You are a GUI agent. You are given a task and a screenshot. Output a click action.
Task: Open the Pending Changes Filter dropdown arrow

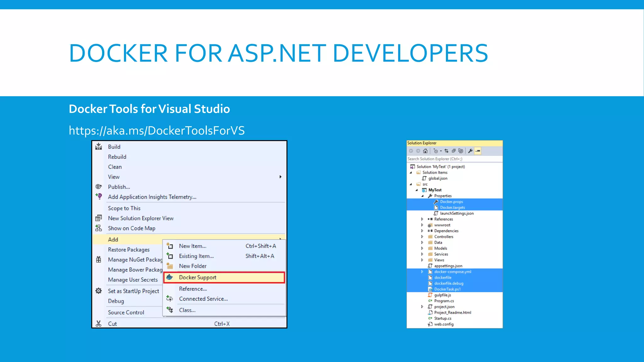coord(441,151)
